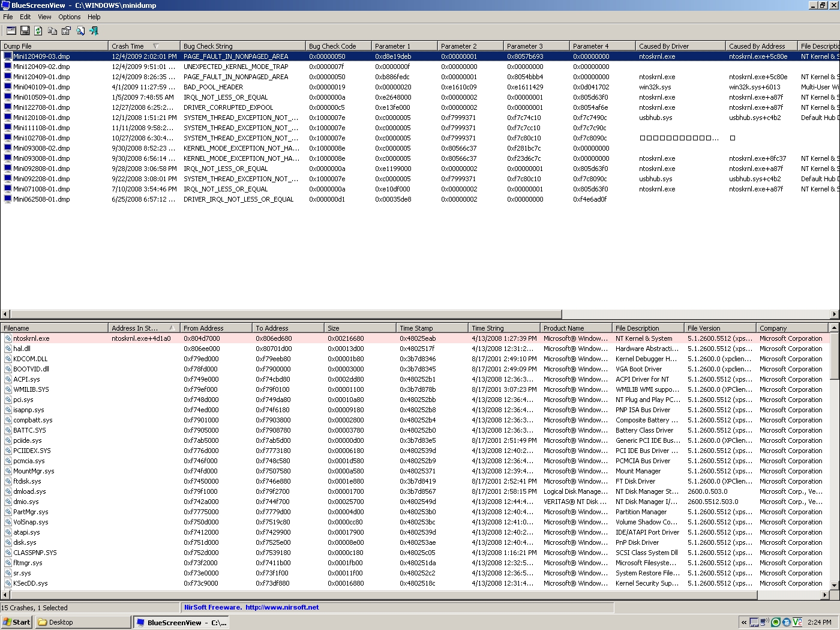Click the Refresh toolbar icon
The width and height of the screenshot is (840, 630).
click(38, 31)
